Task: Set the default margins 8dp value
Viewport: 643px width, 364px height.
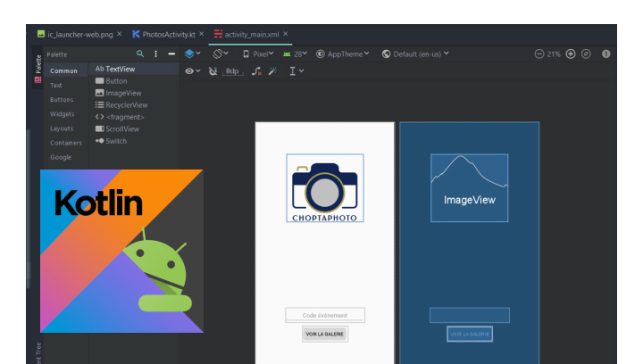Action: pyautogui.click(x=232, y=71)
